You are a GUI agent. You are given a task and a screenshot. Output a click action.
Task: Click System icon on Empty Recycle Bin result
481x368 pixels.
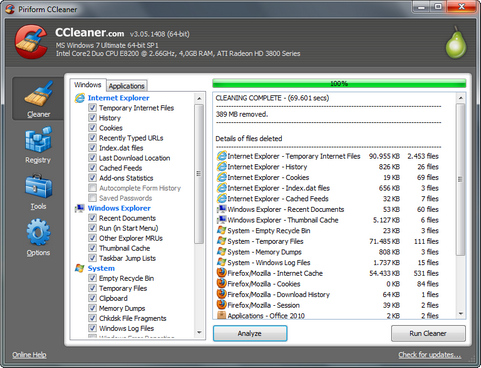pos(221,230)
